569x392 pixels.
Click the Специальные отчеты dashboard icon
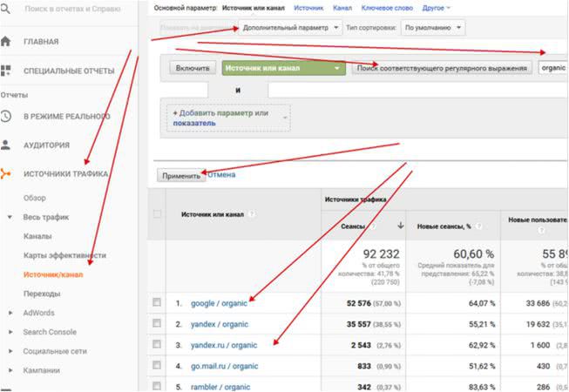(x=5, y=71)
